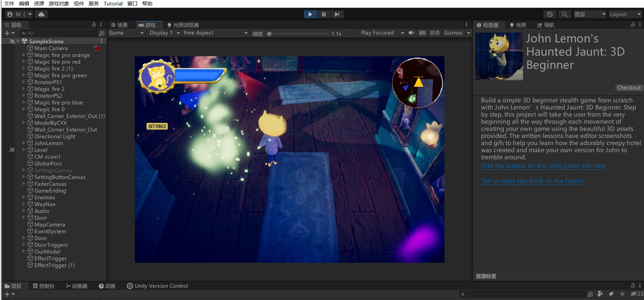This screenshot has width=644, height=300.
Task: Open the Unity Learn tutorial link
Action: 543,166
